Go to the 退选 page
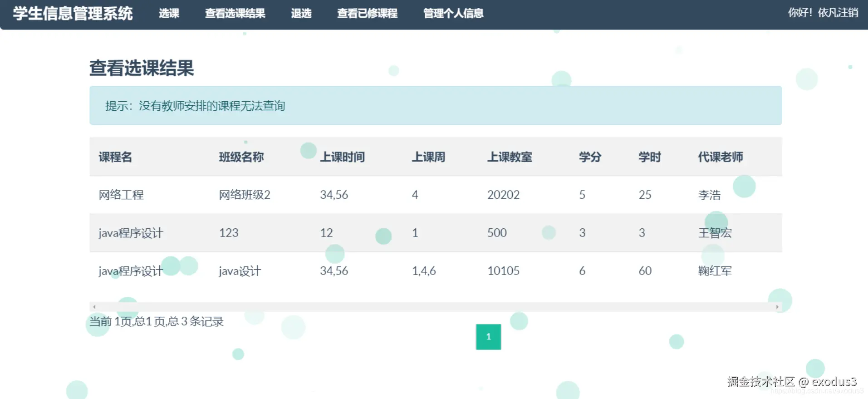868x399 pixels. (301, 13)
